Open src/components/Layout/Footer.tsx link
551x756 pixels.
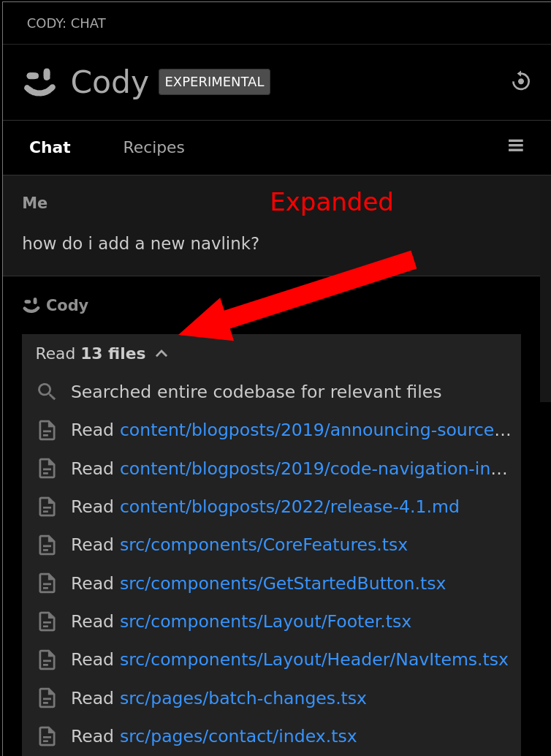tap(265, 621)
